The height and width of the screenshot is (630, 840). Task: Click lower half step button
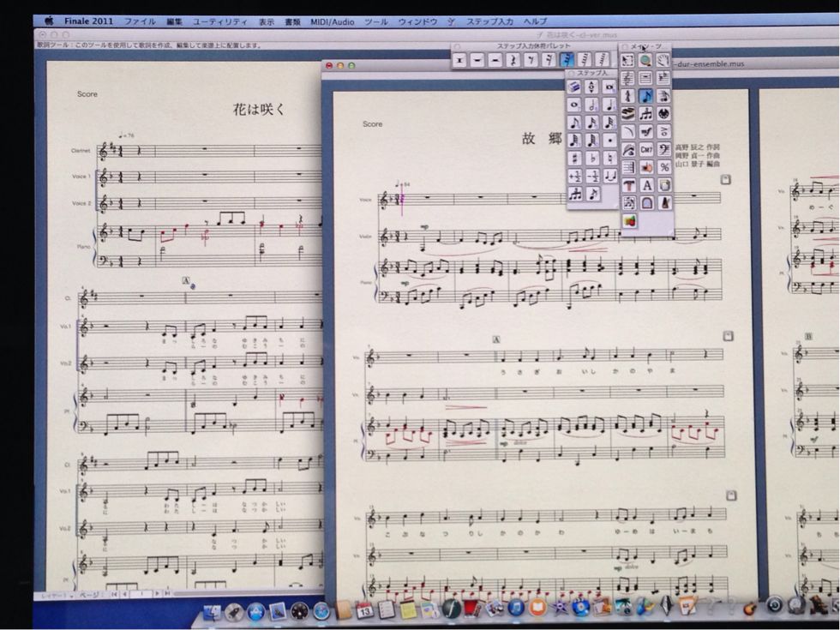click(x=592, y=176)
